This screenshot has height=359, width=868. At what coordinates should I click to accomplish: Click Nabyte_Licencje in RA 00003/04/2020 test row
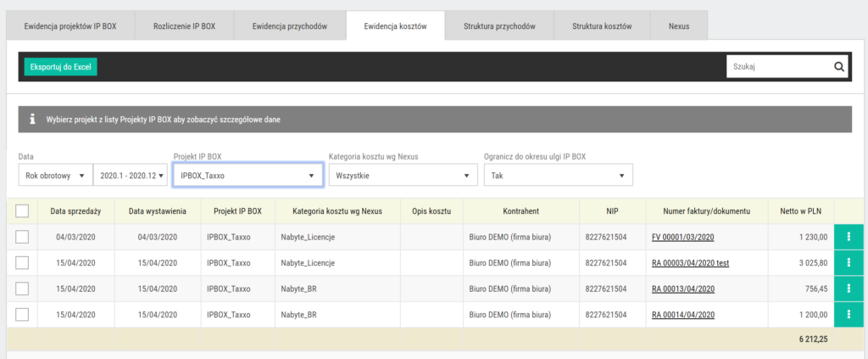pyautogui.click(x=308, y=263)
